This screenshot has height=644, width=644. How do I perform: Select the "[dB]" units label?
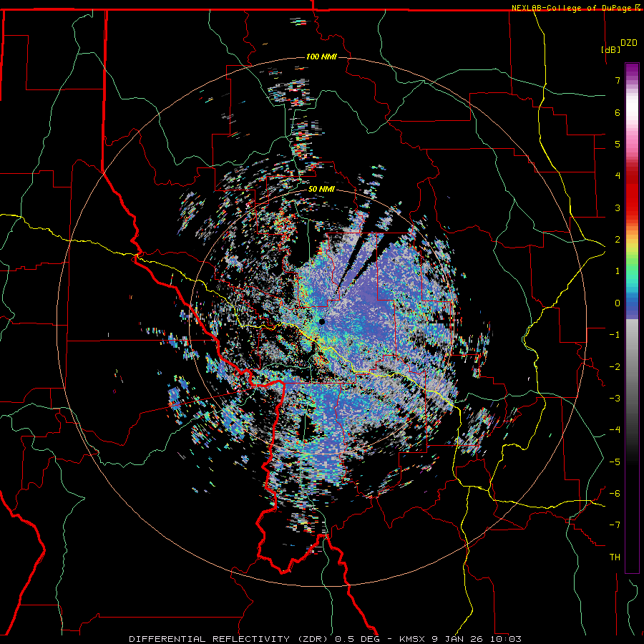click(611, 49)
